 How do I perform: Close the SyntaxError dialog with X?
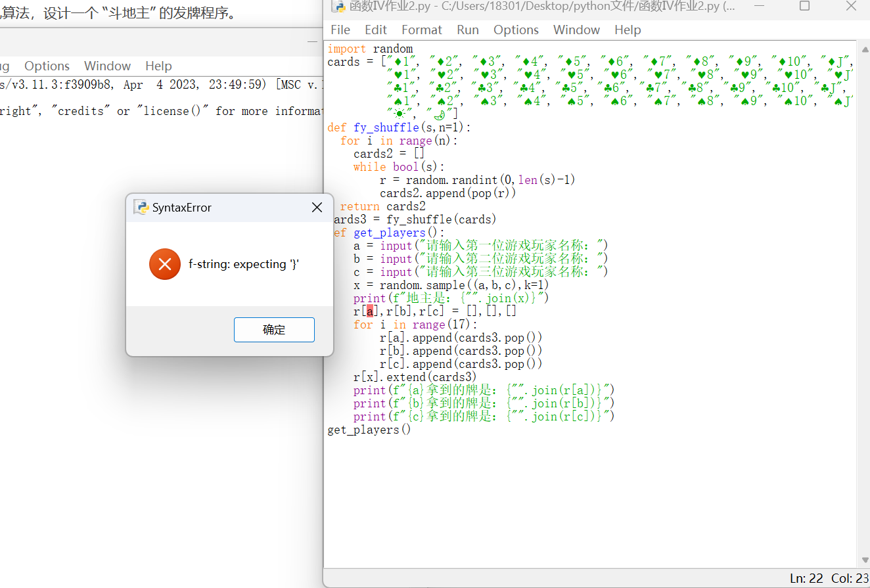pyautogui.click(x=317, y=208)
